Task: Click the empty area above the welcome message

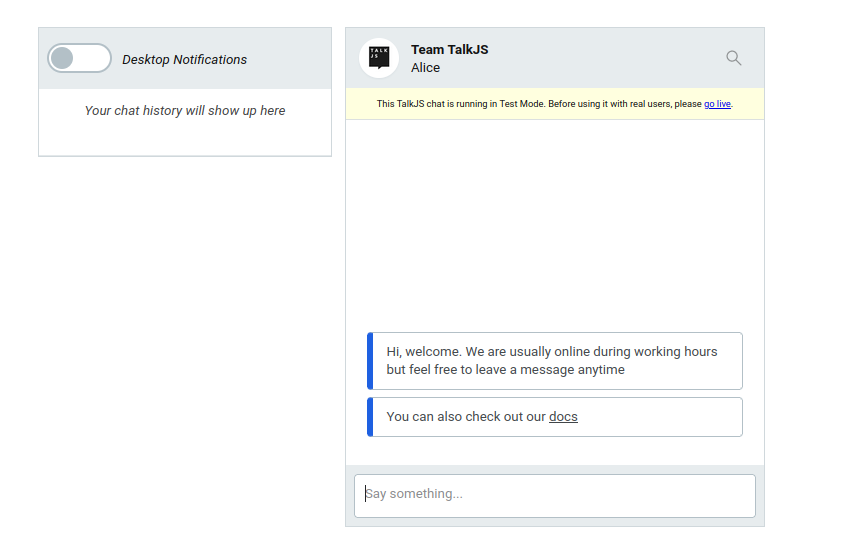Action: point(555,225)
